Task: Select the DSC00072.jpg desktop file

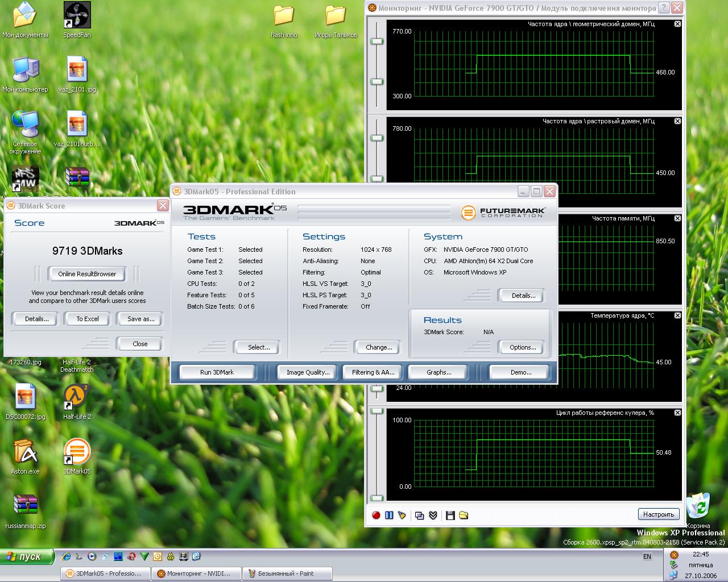Action: 25,402
